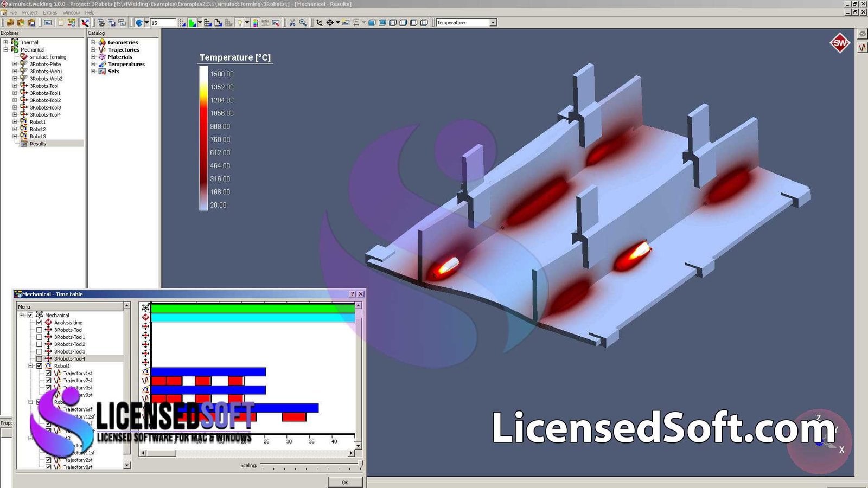Viewport: 868px width, 488px height.
Task: Open the Extras menu
Action: pyautogui.click(x=50, y=12)
